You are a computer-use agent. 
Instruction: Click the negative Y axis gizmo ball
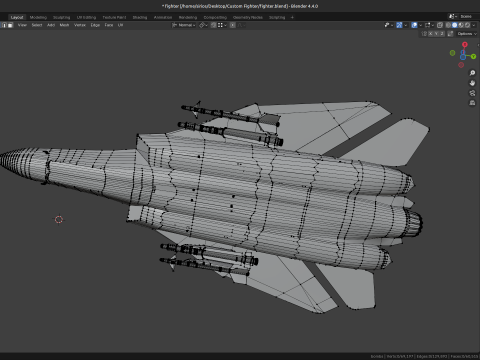[452, 53]
